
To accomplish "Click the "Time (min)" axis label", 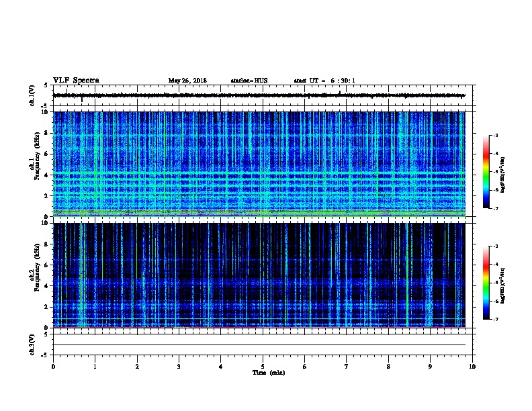I will tap(269, 373).
